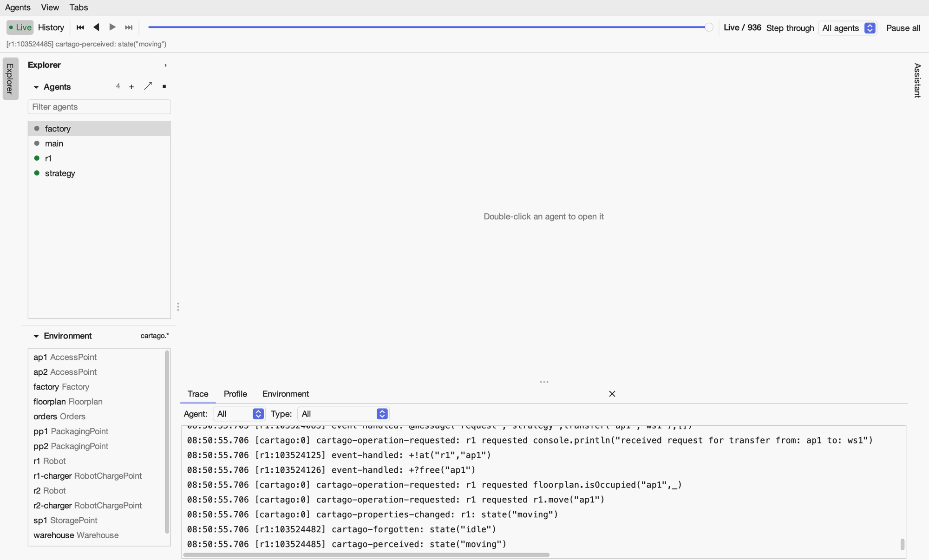Click the three-dot panel resize handle above Trace

pos(544,382)
